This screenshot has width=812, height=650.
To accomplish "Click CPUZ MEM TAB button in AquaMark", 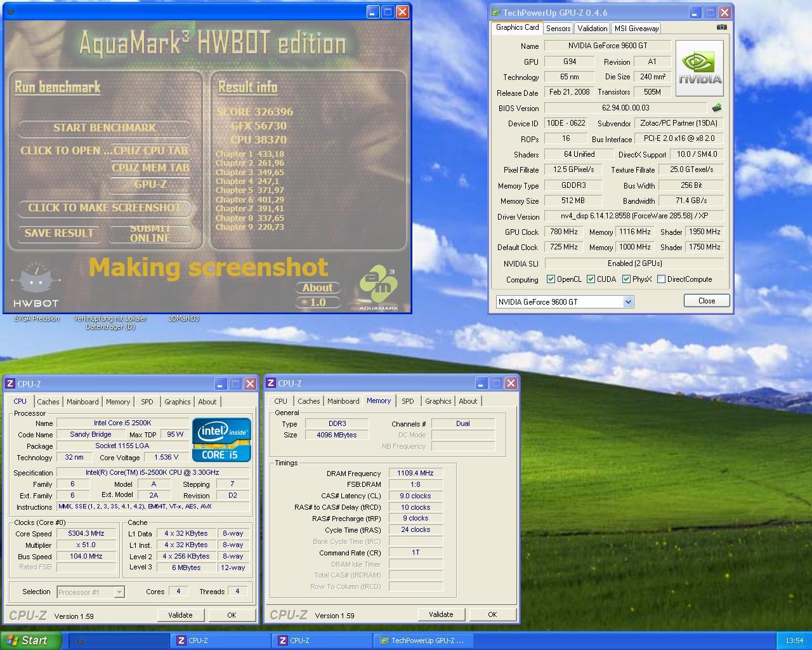I will pos(150,168).
